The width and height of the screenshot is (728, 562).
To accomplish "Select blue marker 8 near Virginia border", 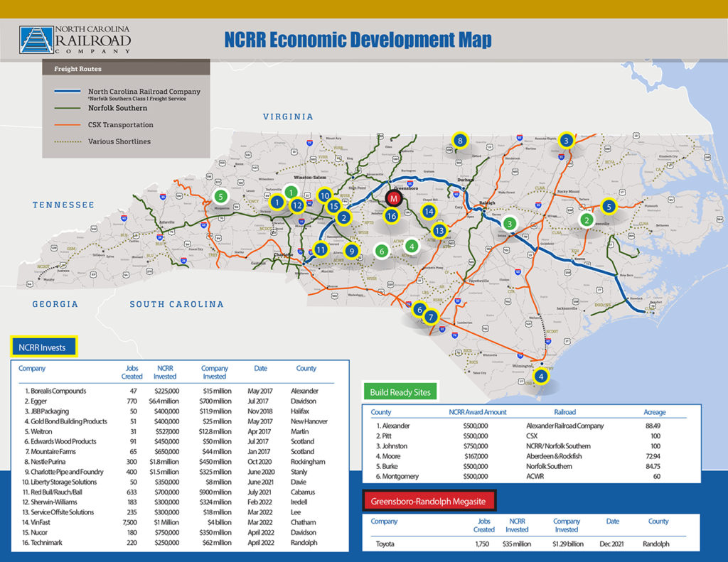I will click(460, 141).
